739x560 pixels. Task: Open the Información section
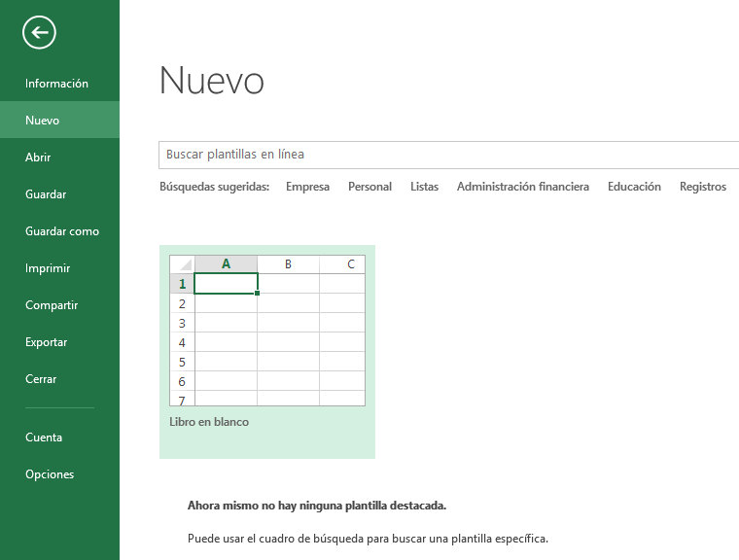tap(56, 84)
